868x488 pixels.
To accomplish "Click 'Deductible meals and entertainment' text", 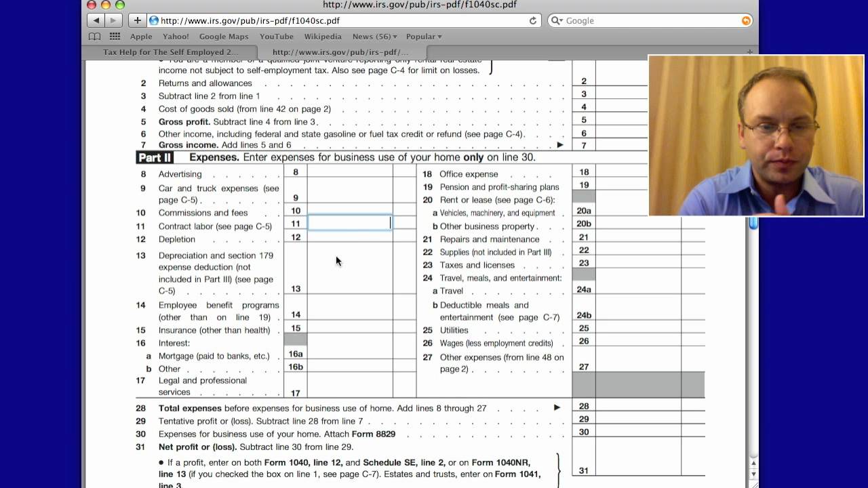I will 500,311.
